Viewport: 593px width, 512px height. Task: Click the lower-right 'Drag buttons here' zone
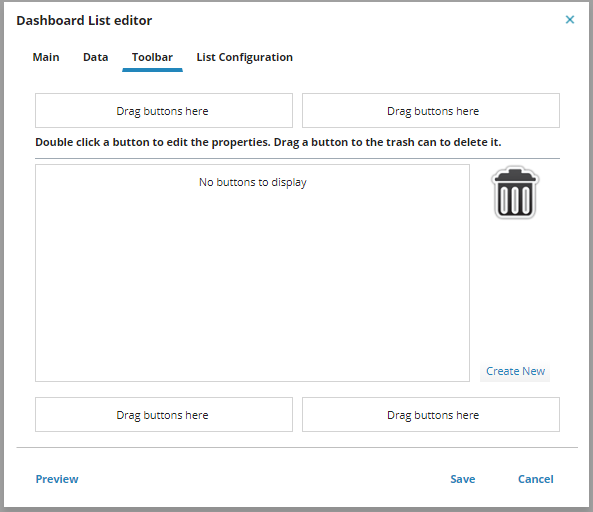click(431, 414)
